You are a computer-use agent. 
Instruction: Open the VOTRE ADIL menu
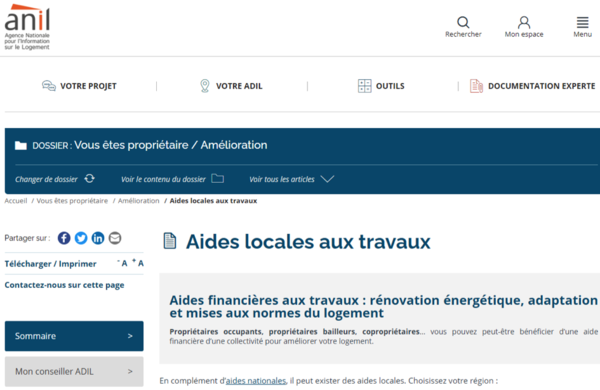(239, 86)
